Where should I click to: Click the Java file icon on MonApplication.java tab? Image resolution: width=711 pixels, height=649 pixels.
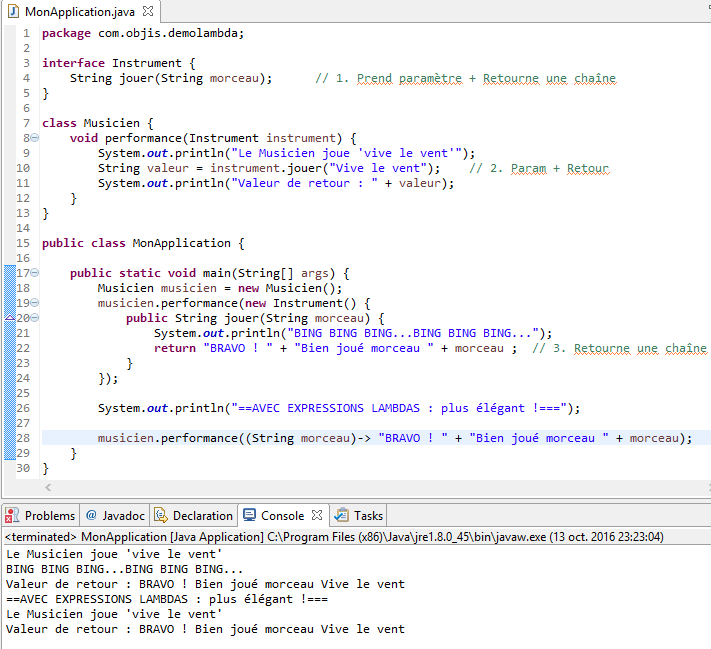coord(13,10)
